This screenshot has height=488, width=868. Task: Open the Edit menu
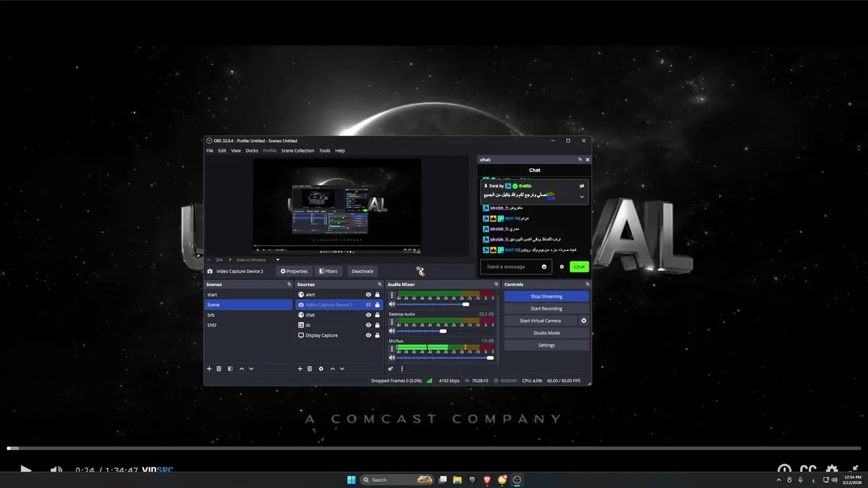pyautogui.click(x=222, y=150)
